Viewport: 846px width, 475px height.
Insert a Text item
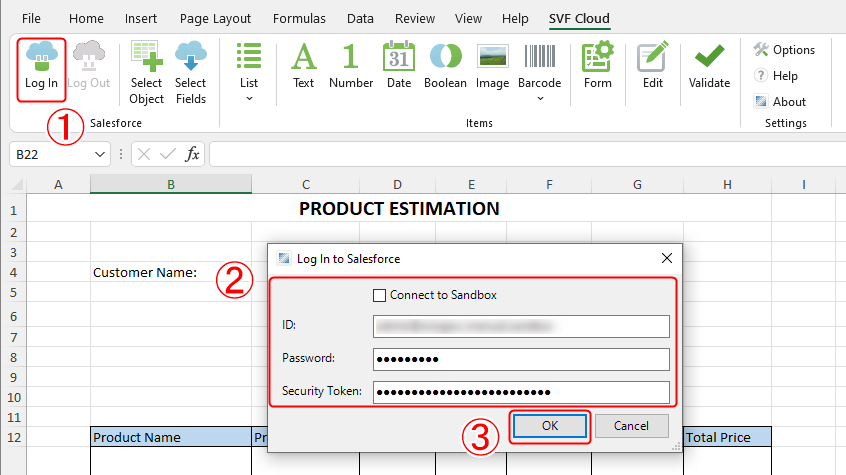[303, 66]
